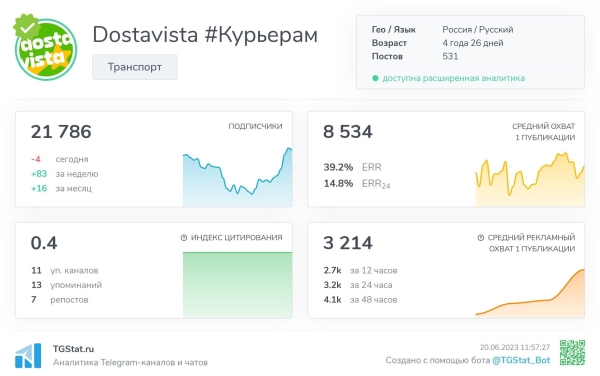Click the ПОДПИСЧИКИ label
This screenshot has width=600, height=376.
click(255, 126)
